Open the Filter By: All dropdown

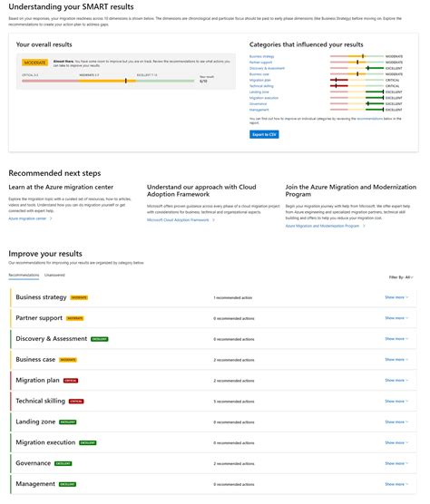[401, 277]
